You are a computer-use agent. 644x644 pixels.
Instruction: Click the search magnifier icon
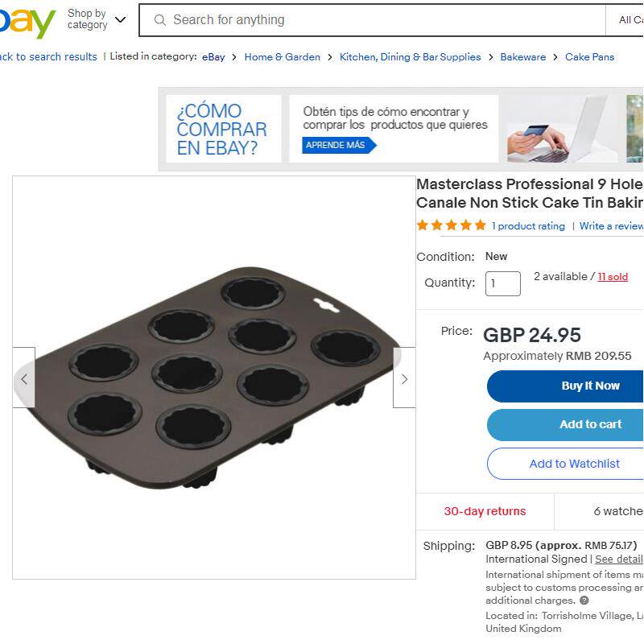159,20
